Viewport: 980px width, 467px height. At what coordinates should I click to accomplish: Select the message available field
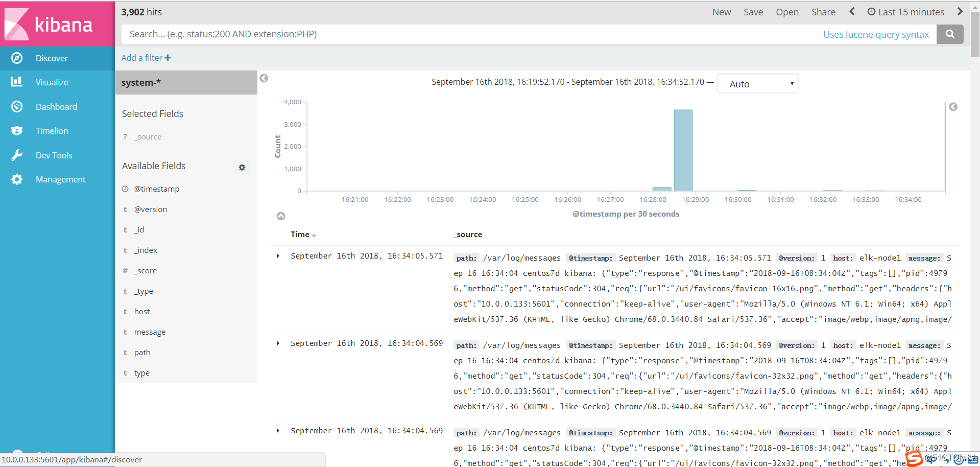pos(150,332)
